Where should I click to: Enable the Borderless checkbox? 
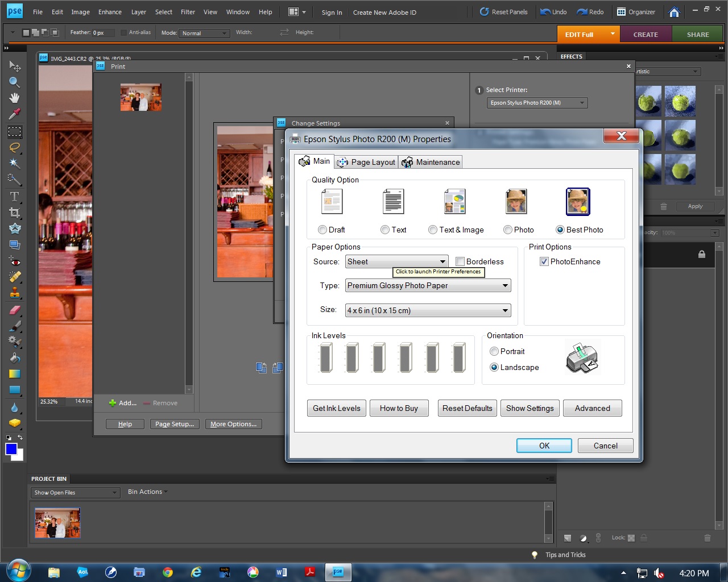tap(460, 261)
